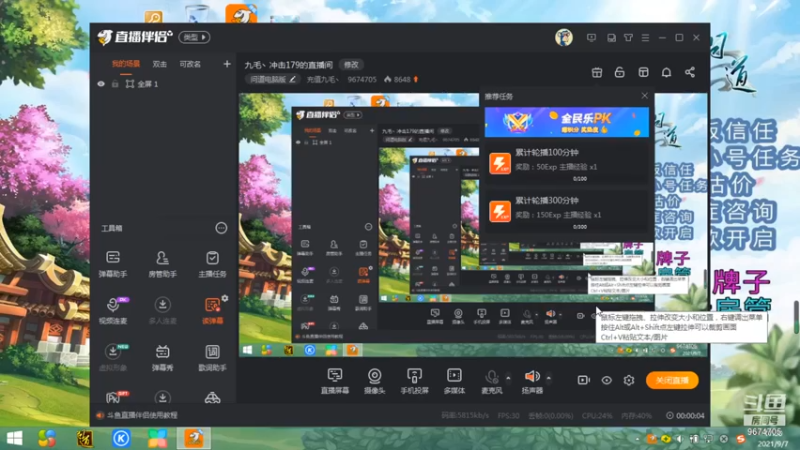Mute the 麦克风 microphone
This screenshot has width=800, height=450.
(492, 381)
